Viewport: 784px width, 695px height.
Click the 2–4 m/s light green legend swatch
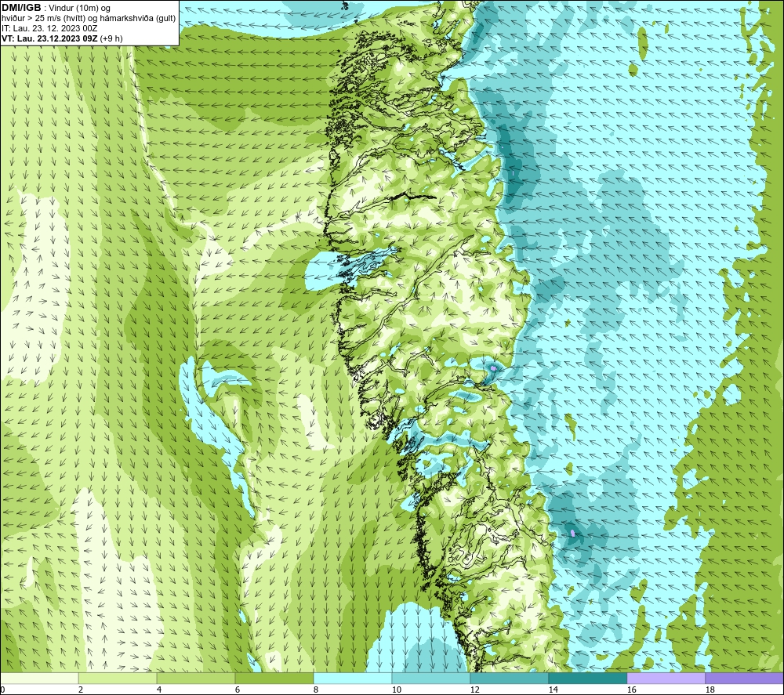(118, 678)
